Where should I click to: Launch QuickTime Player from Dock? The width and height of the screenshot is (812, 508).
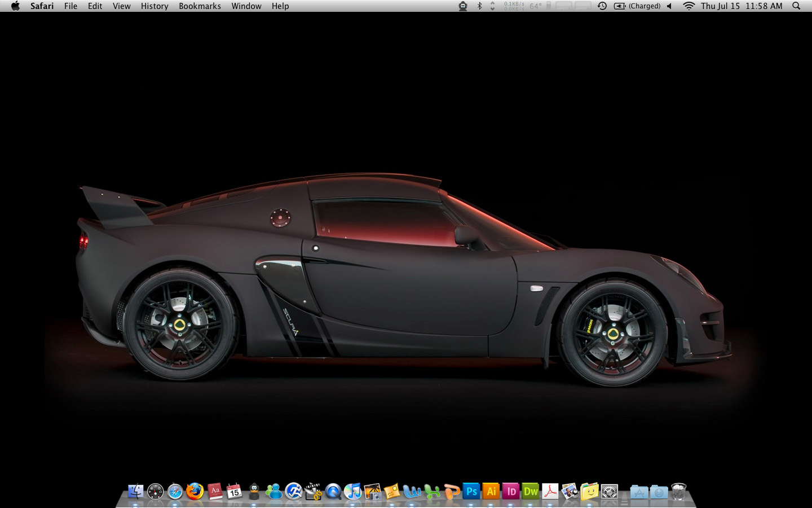333,492
